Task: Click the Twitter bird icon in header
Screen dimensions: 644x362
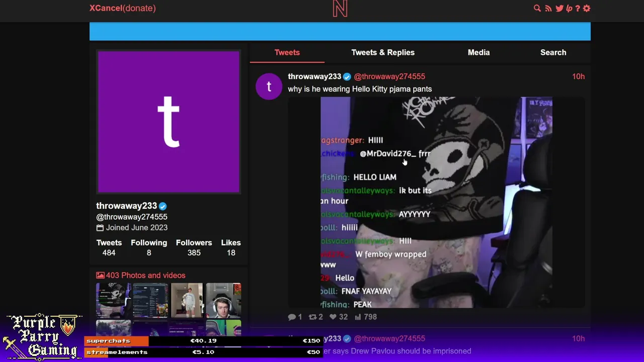Action: pyautogui.click(x=559, y=8)
